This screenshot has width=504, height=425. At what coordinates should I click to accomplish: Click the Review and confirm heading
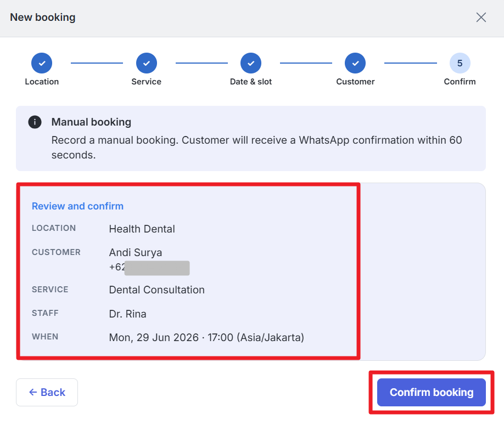point(77,206)
